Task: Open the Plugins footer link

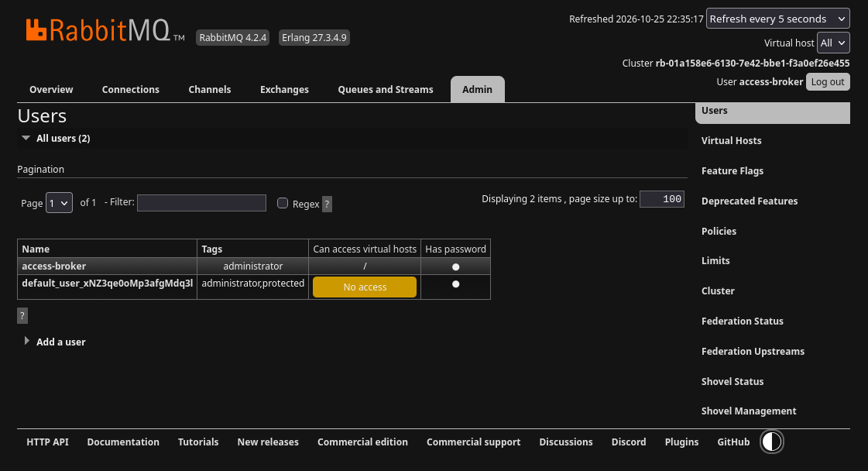Action: coord(681,442)
